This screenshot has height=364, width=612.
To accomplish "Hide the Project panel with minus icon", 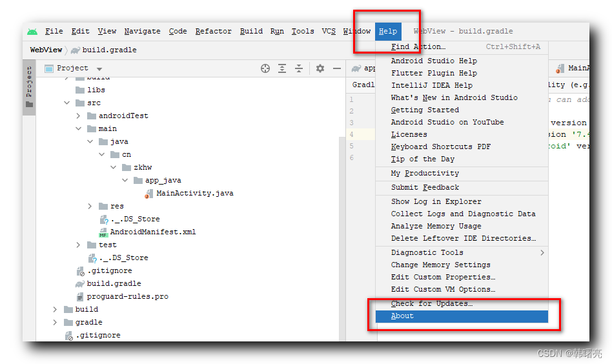I will click(337, 68).
